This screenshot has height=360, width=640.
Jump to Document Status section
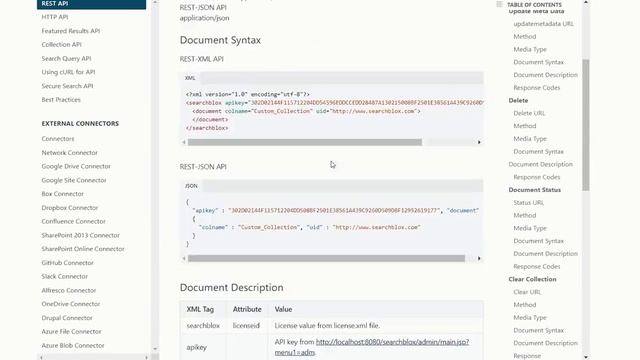pyautogui.click(x=535, y=190)
